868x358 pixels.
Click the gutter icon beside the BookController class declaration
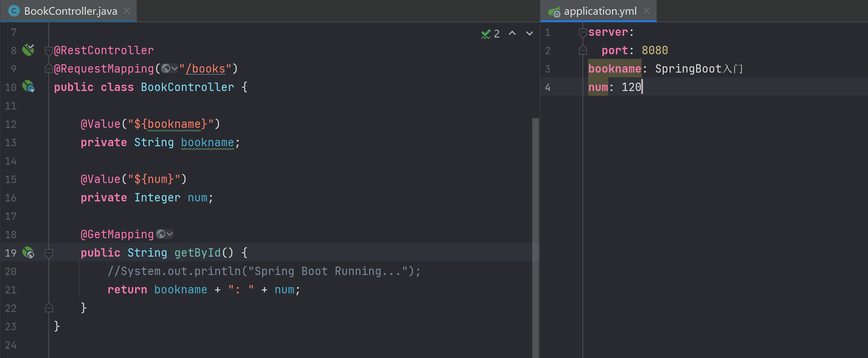[x=28, y=87]
